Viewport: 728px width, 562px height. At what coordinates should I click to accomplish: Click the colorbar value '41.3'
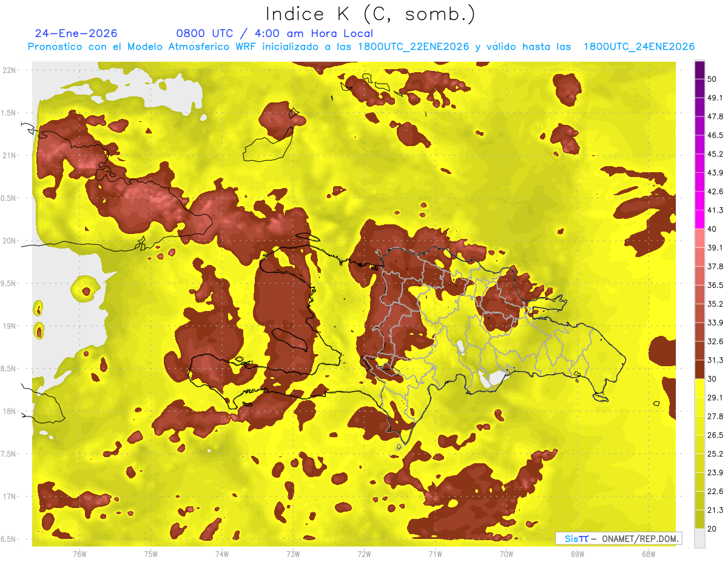[715, 210]
